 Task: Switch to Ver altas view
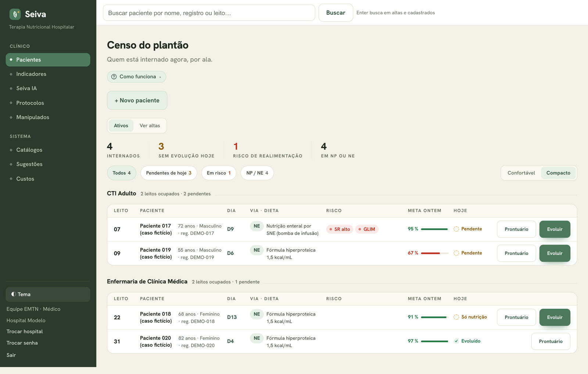(150, 126)
